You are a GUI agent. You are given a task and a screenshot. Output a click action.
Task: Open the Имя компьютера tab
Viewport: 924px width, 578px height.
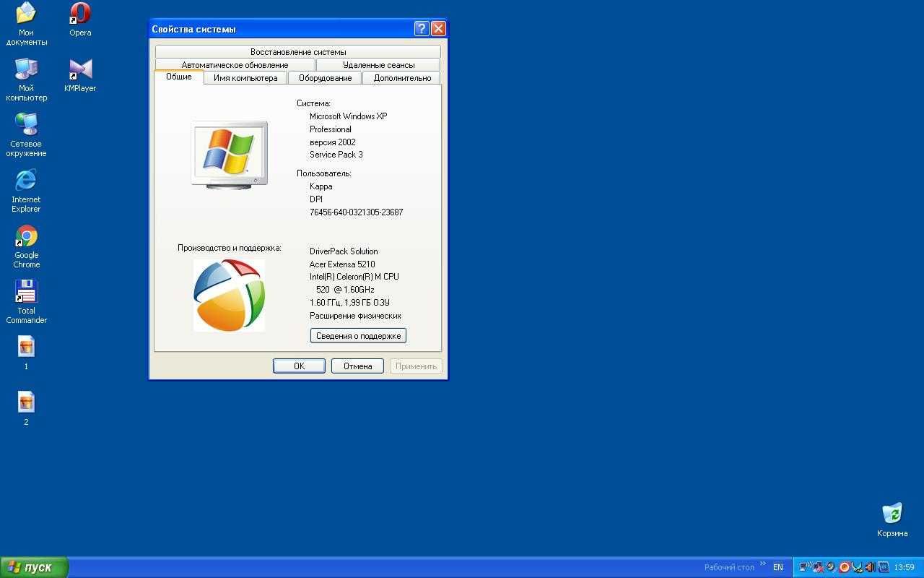click(x=245, y=78)
